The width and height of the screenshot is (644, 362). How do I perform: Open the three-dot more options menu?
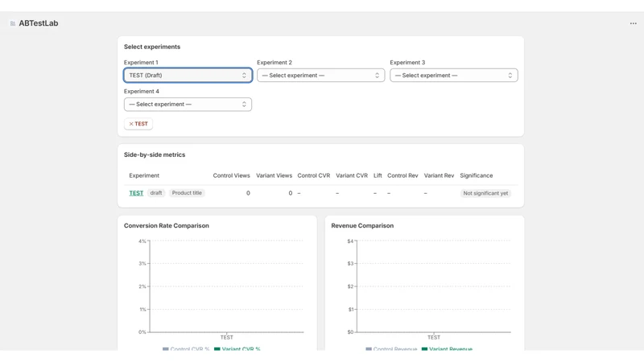[633, 23]
